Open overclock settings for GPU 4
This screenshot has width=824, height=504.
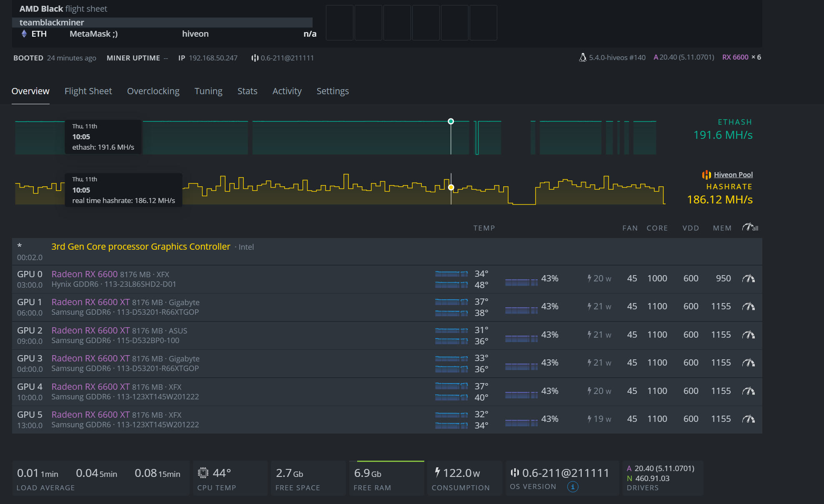point(748,391)
